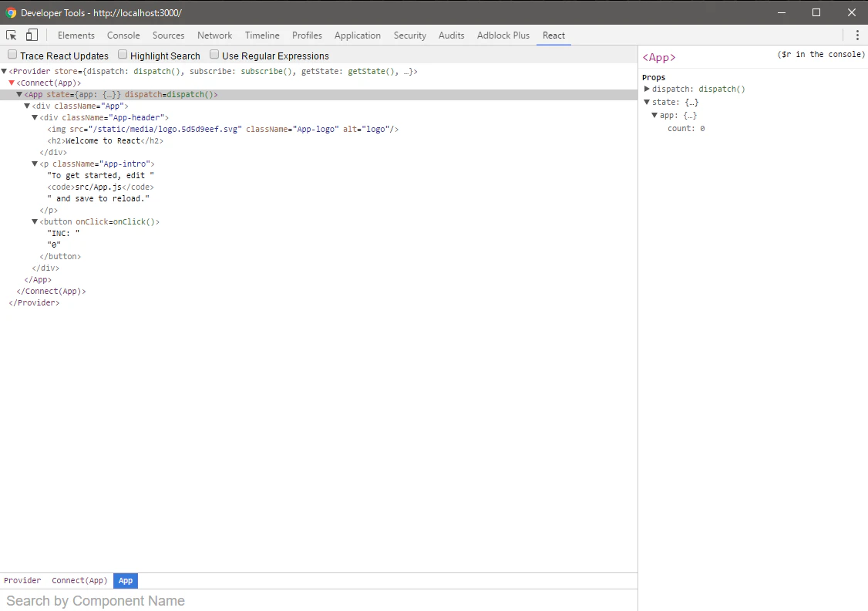Toggle the device toolbar icon
Screen dimensions: 868x611
pos(32,35)
